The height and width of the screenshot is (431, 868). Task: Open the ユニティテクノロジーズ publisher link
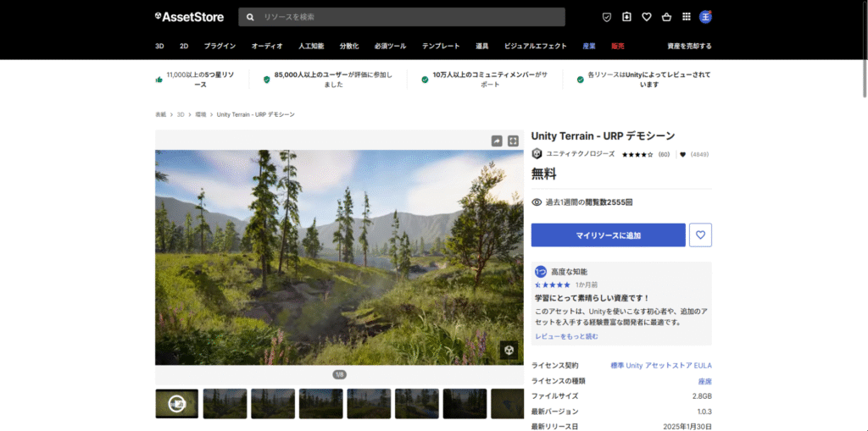[580, 154]
